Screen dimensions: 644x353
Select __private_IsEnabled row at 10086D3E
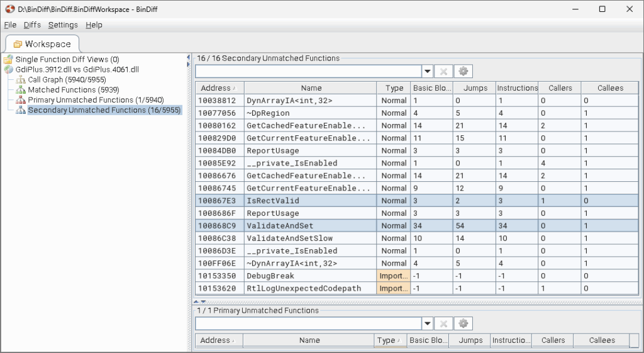click(x=417, y=250)
